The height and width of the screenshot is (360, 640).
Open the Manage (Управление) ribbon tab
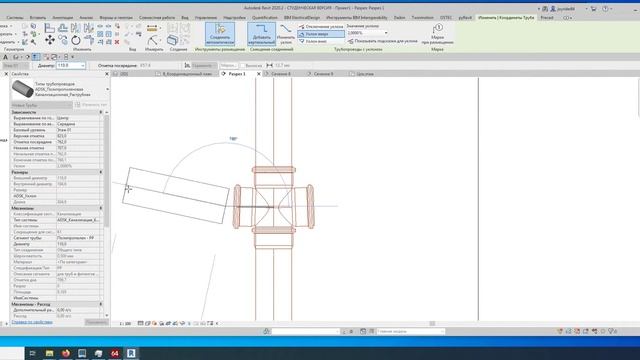(x=206, y=18)
